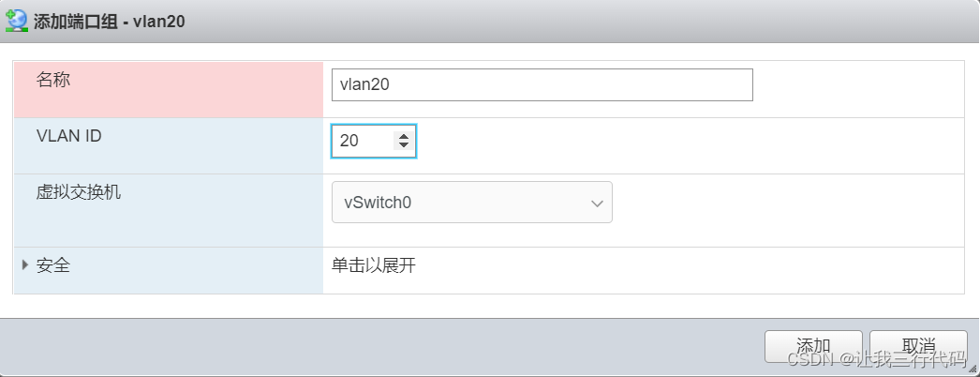Screen dimensions: 980x377
Task: Click the chevron arrow beside vSwitch0
Action: [597, 204]
